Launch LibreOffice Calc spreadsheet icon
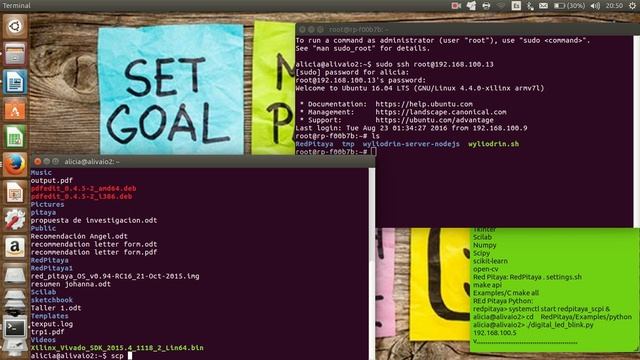Viewport: 640px width, 360px height. pos(15,138)
